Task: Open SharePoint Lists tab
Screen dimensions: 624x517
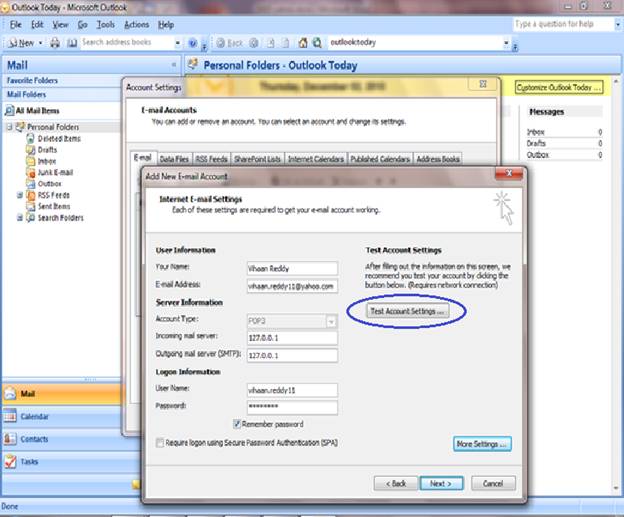Action: (257, 159)
